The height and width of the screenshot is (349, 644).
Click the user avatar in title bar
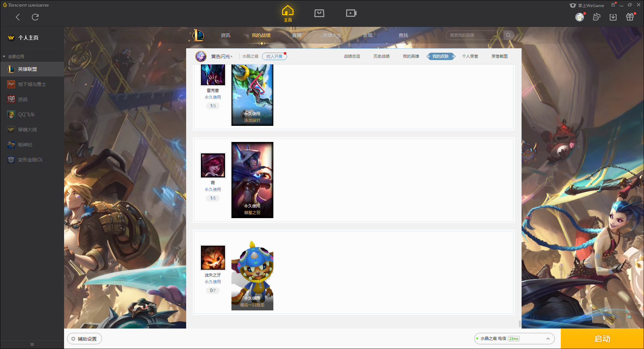point(580,17)
